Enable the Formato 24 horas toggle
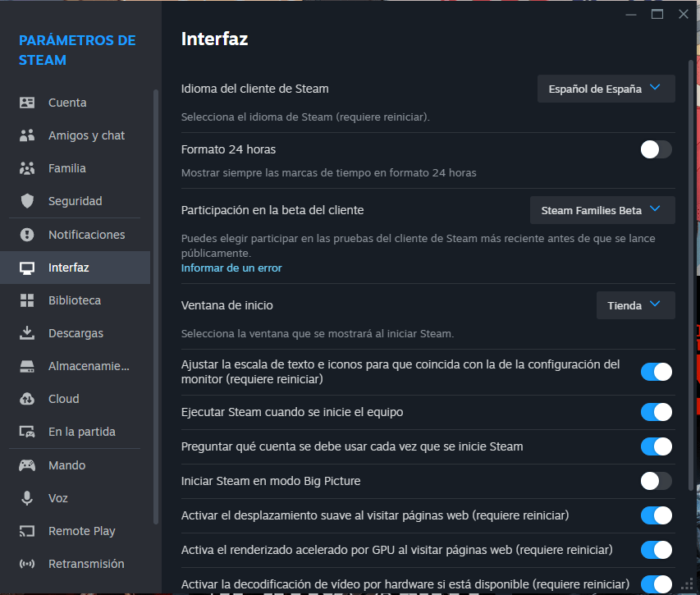 click(656, 149)
